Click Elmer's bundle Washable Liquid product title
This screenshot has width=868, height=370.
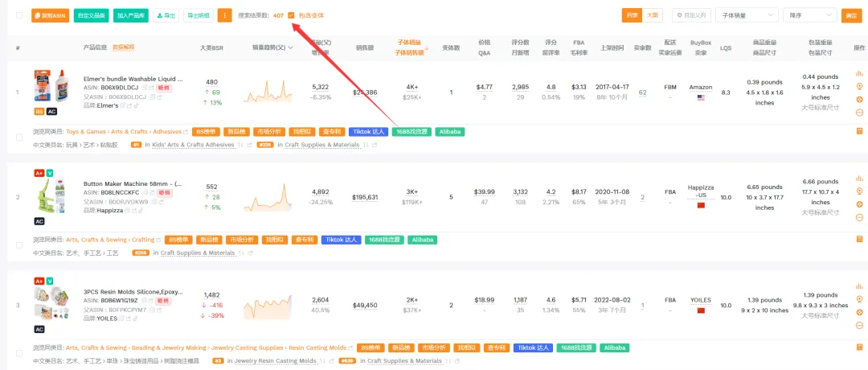coord(133,79)
